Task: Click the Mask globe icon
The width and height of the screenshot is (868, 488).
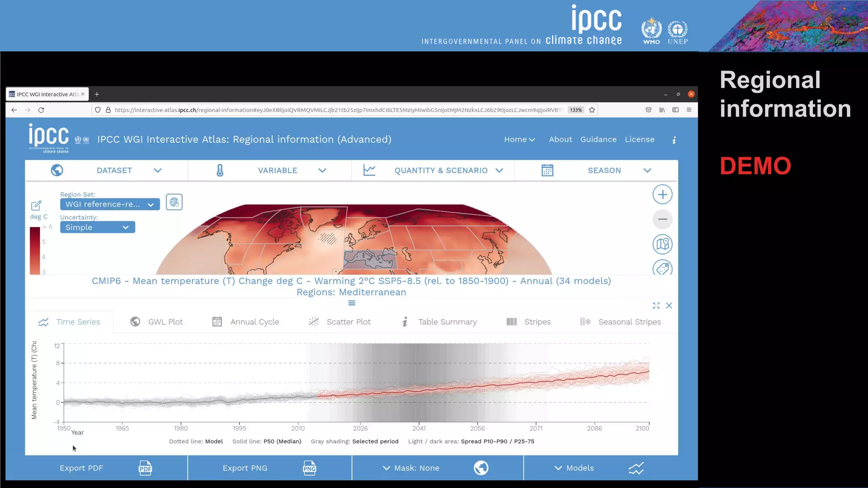Action: (481, 468)
